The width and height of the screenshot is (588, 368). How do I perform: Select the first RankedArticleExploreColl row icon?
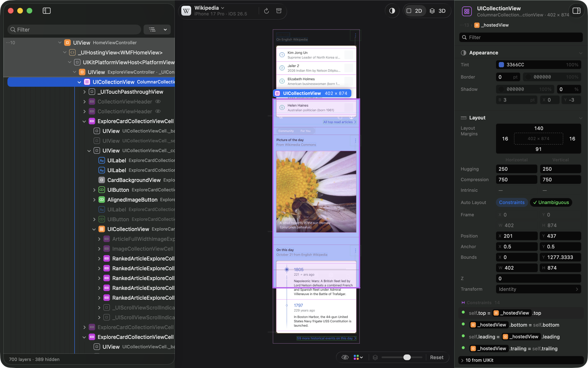coord(107,259)
